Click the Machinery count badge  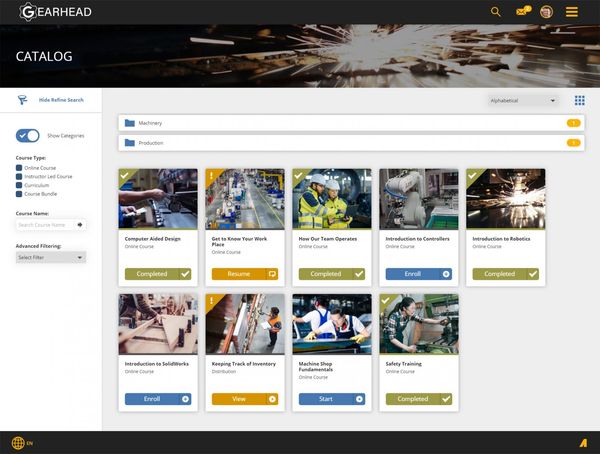tap(573, 123)
